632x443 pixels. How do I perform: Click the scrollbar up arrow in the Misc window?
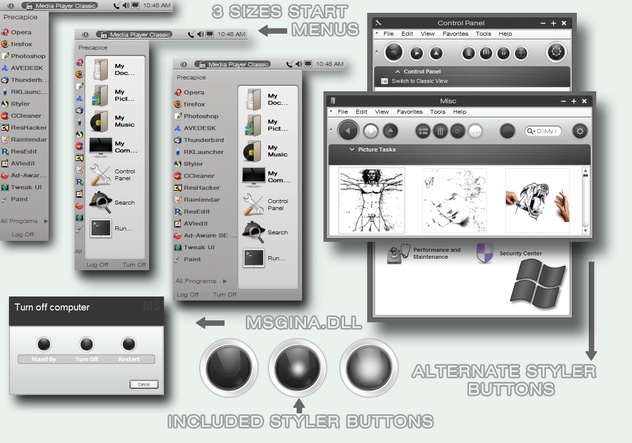(x=586, y=171)
